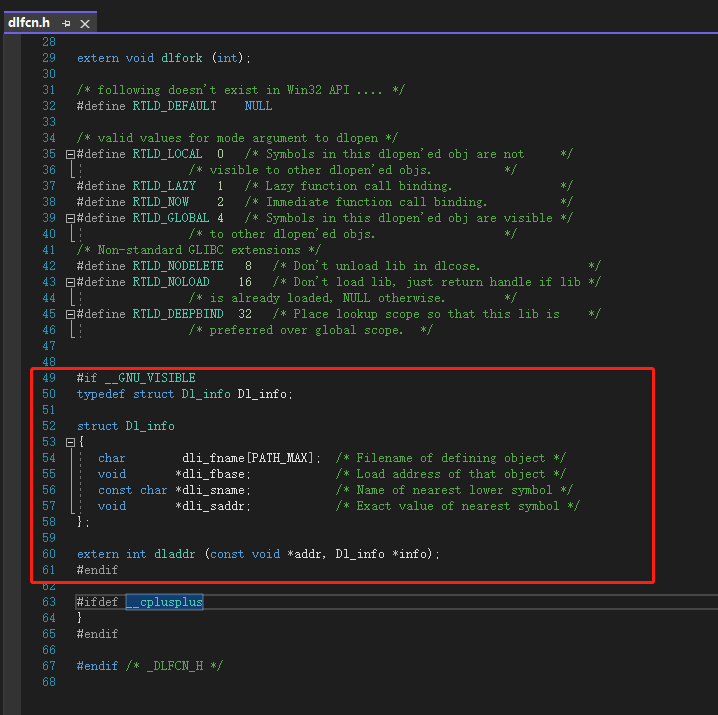Click on __GNU_VISIBLE in line 49
This screenshot has height=715, width=718.
point(150,378)
